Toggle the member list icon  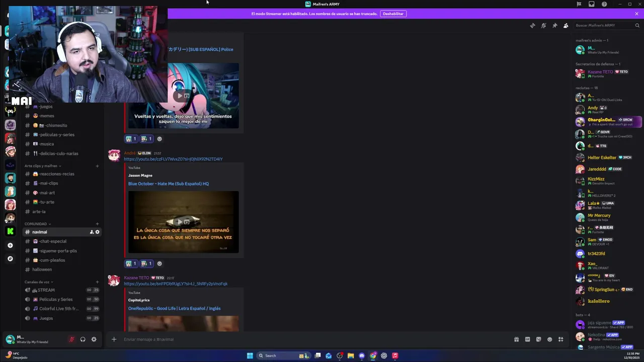[x=566, y=26]
